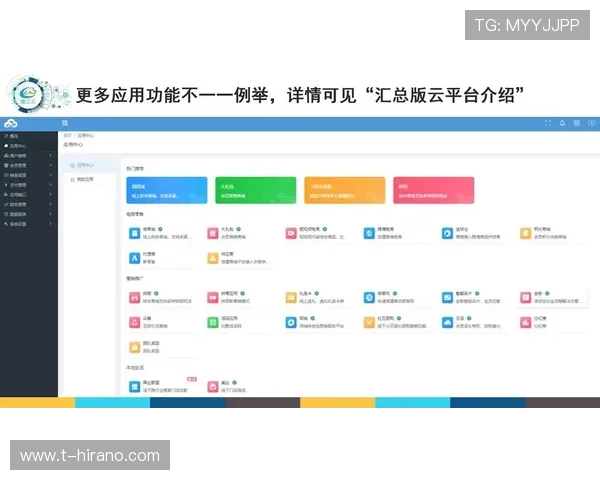The image size is (600, 480).
Task: Expand the 支付管理 sidebar chevron
Action: click(51, 185)
